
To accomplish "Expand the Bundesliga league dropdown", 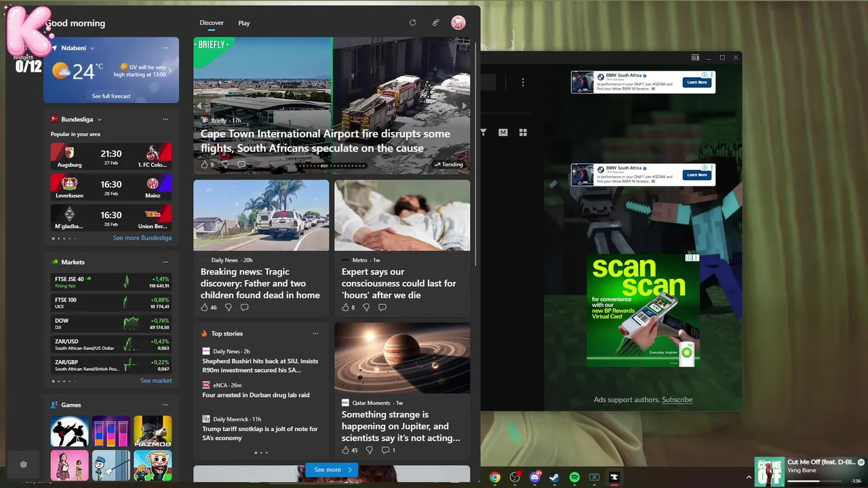I will point(99,119).
